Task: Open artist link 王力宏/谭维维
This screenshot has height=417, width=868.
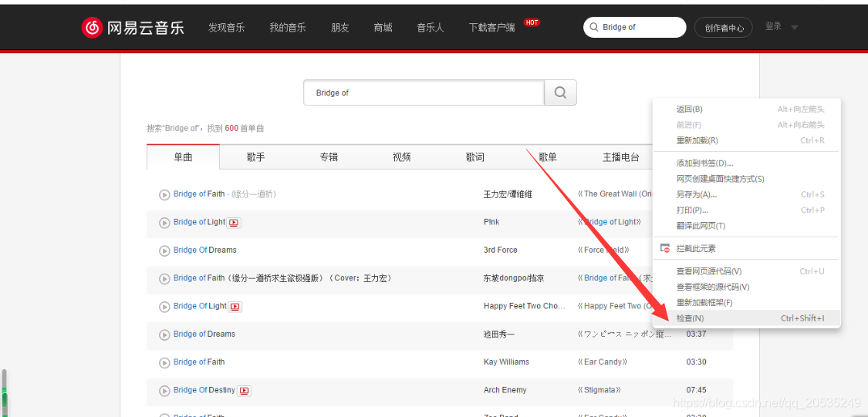Action: (x=508, y=194)
